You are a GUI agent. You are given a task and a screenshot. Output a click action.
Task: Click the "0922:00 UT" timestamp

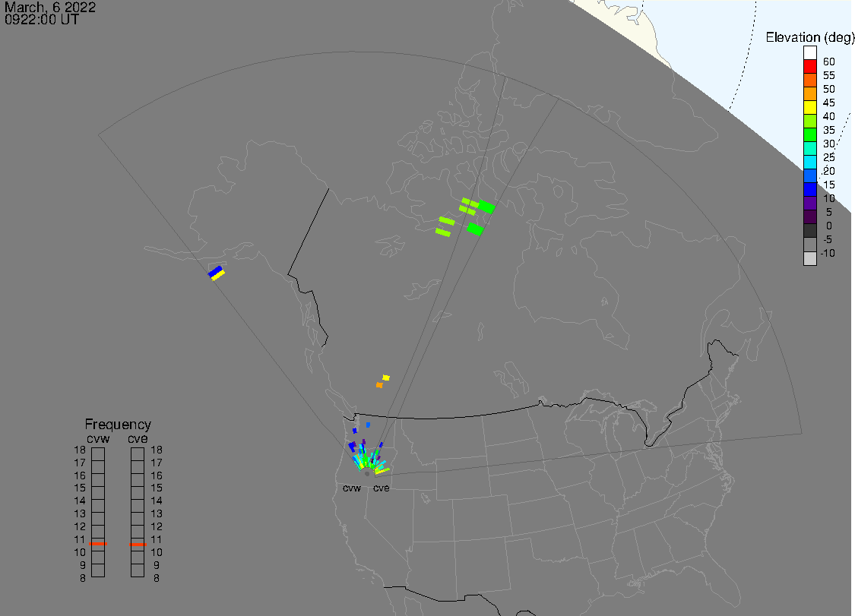(x=42, y=20)
